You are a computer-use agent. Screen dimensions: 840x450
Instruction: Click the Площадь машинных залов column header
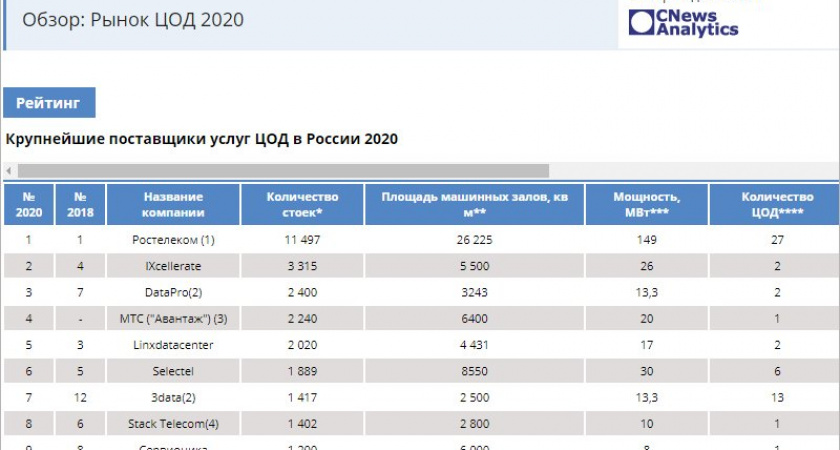click(x=474, y=205)
